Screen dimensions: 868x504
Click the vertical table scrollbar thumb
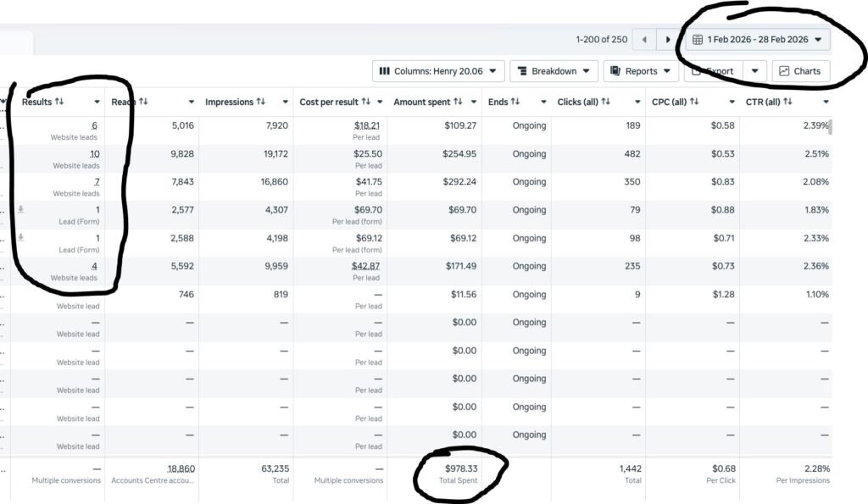coord(831,127)
